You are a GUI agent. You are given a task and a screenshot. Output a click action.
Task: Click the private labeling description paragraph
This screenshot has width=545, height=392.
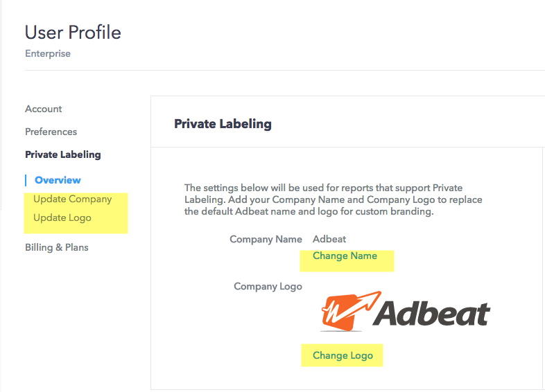tap(333, 199)
